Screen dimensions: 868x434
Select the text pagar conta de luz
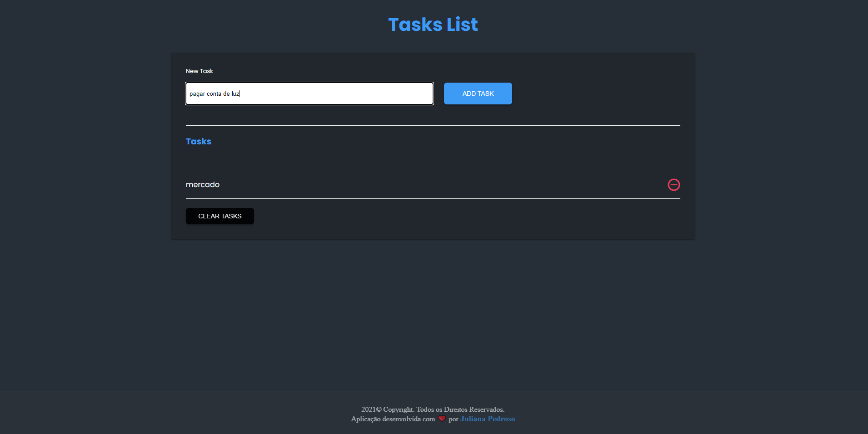(x=214, y=94)
